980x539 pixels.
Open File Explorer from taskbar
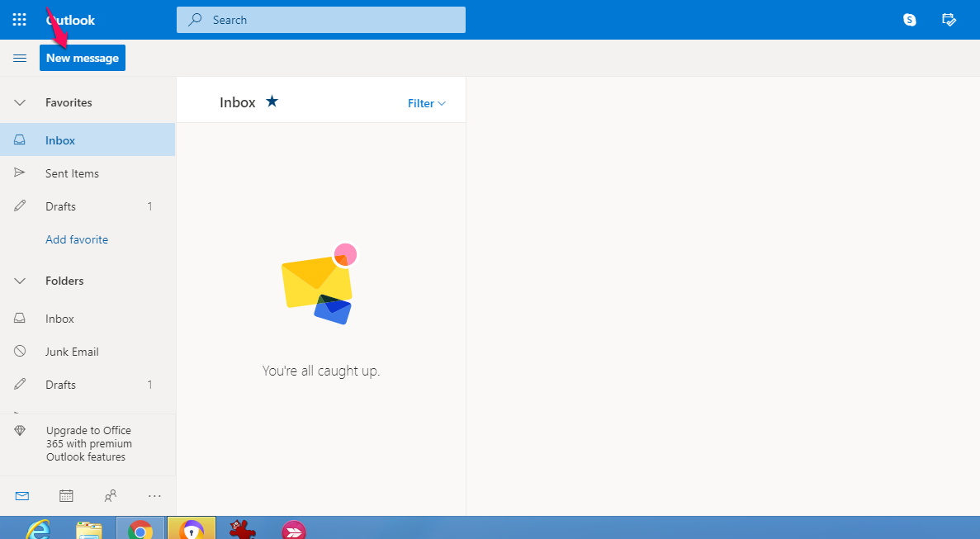pyautogui.click(x=88, y=530)
